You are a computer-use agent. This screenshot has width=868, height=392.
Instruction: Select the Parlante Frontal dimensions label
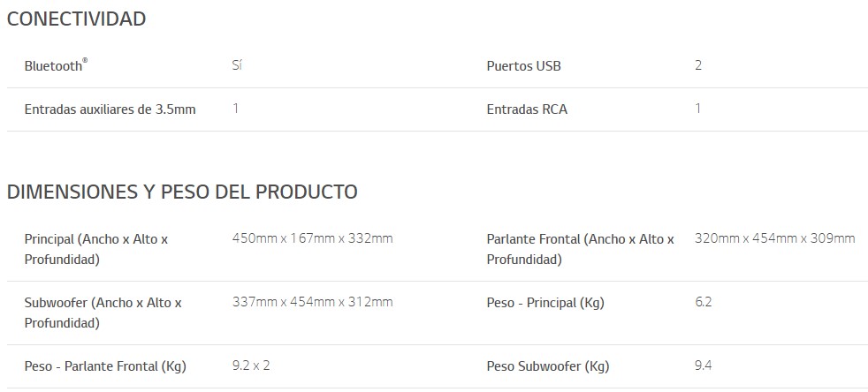[580, 249]
